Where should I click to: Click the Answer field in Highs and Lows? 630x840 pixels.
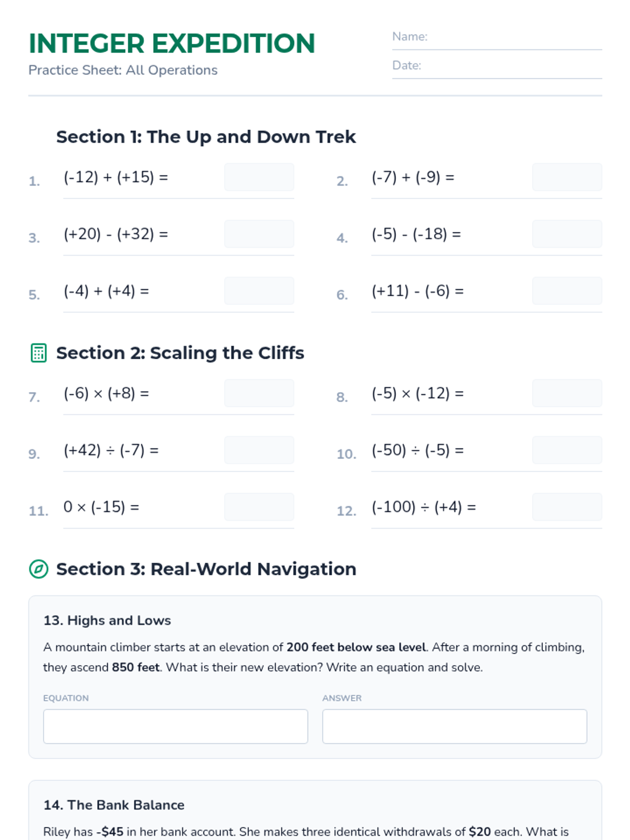(x=455, y=727)
